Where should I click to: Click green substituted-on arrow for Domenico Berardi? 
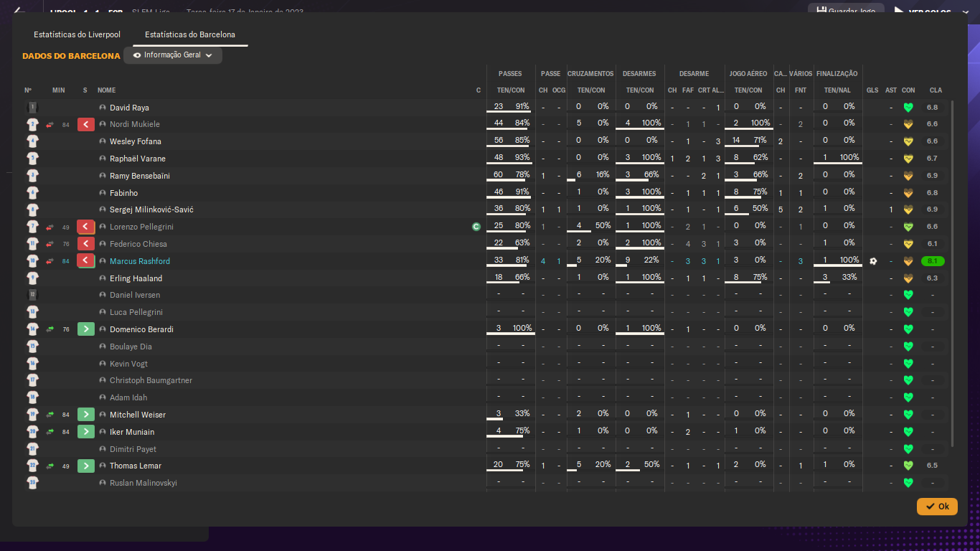(86, 329)
